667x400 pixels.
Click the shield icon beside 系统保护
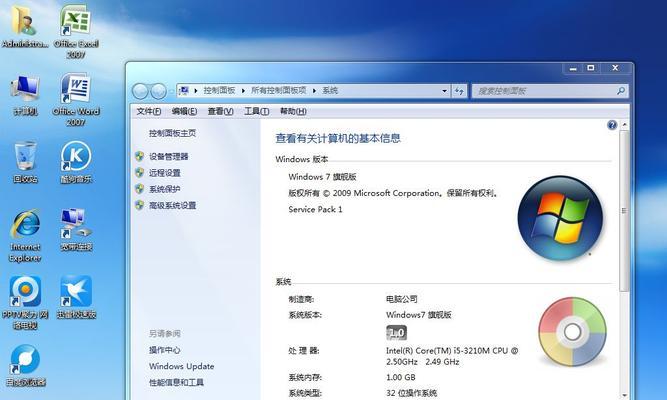click(x=140, y=189)
